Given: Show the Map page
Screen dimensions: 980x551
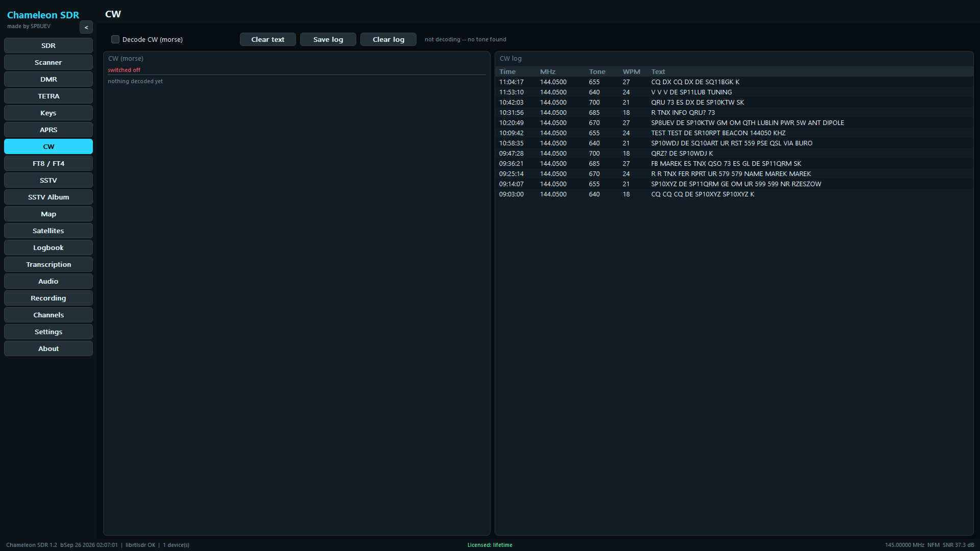Looking at the screenshot, I should 48,214.
